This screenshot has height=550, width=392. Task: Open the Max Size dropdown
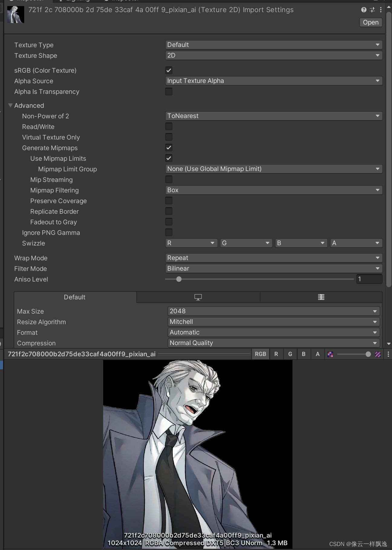pos(274,311)
